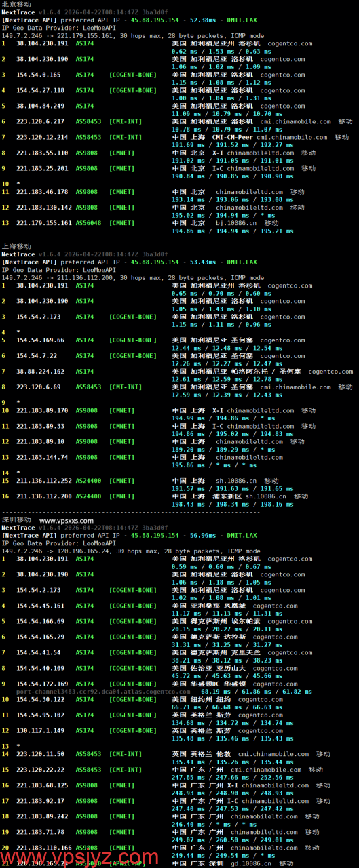Select hop IP 223.120.6.69
The image size is (359, 868).
click(x=39, y=387)
